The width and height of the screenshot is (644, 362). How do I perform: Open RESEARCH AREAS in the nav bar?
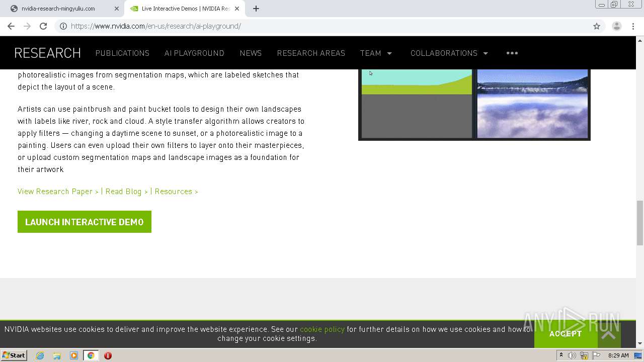(x=311, y=53)
